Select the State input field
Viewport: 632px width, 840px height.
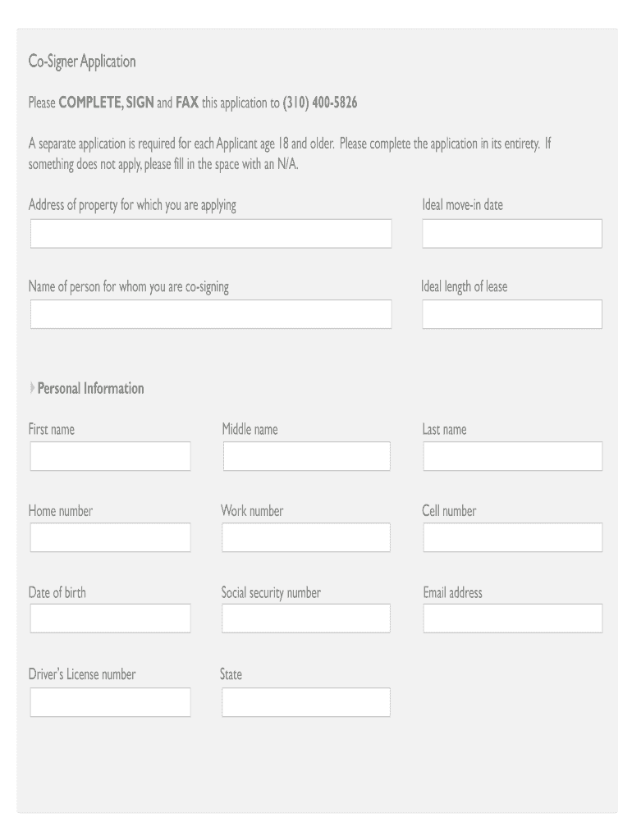(x=306, y=702)
